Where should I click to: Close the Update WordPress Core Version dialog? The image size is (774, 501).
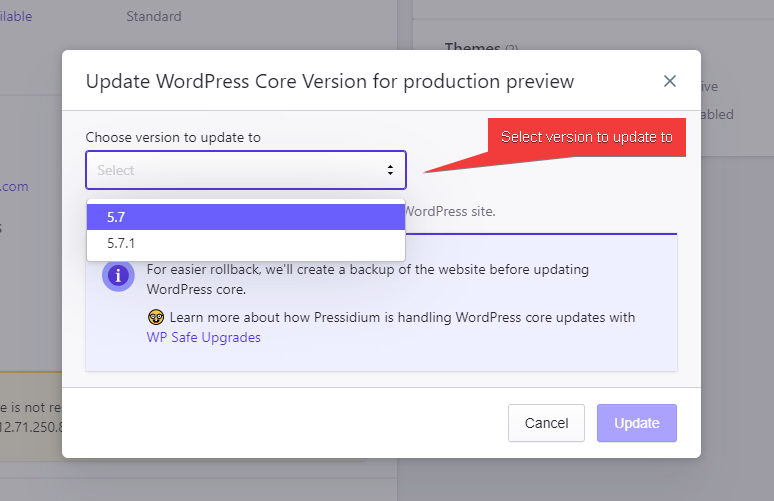669,81
